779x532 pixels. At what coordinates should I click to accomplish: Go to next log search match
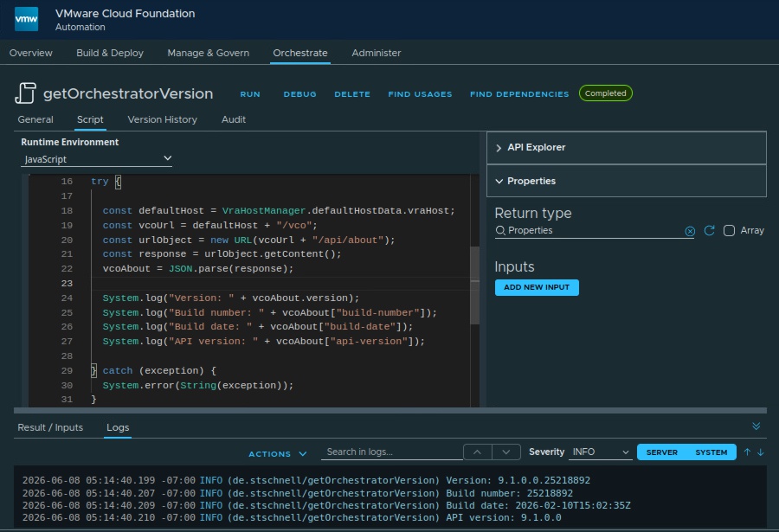[506, 452]
